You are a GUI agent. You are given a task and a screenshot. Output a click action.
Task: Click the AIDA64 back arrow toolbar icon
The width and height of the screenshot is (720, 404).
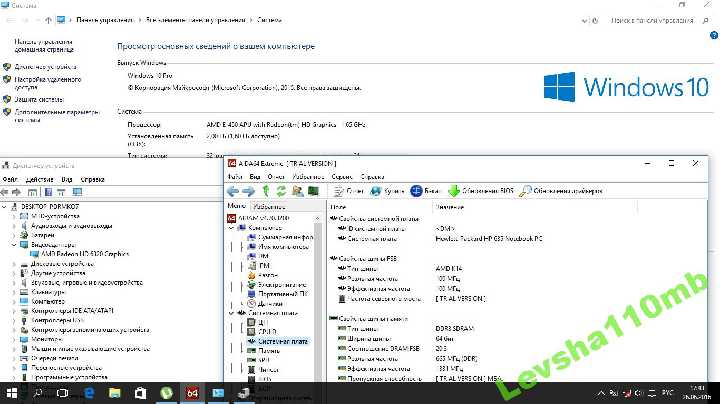coord(233,191)
